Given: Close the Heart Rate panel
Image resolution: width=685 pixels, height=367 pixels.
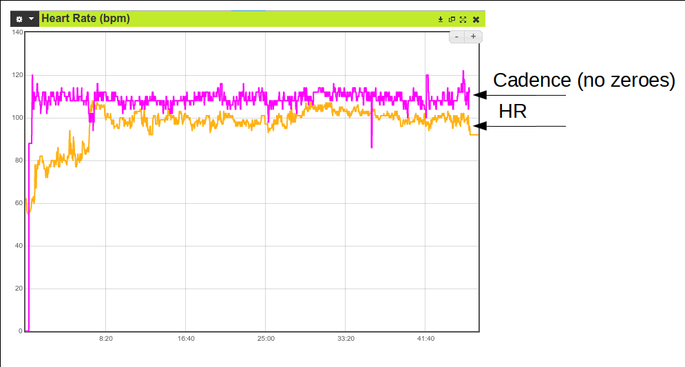Looking at the screenshot, I should (x=476, y=19).
